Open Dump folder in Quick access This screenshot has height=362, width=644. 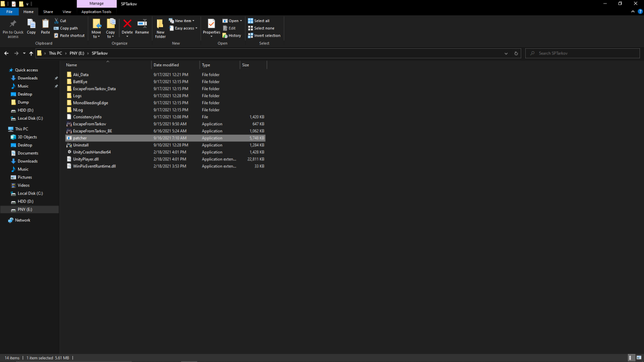(x=23, y=102)
